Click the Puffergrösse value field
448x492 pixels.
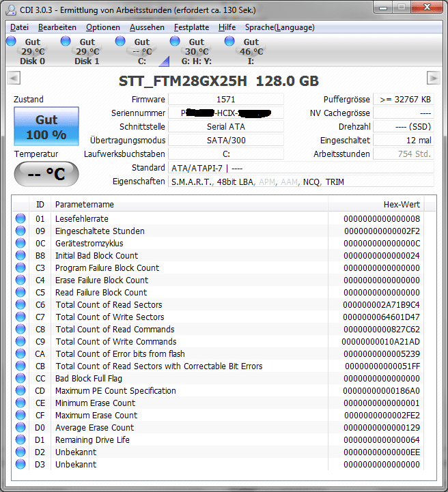[x=404, y=100]
